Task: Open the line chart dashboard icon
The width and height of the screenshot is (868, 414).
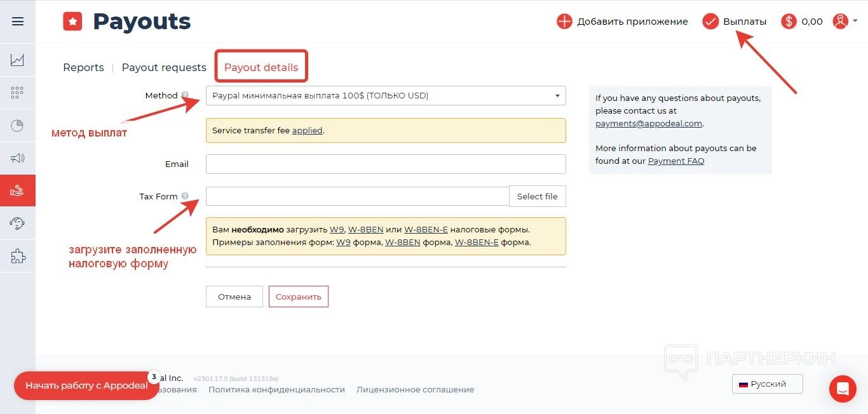Action: pos(18,60)
